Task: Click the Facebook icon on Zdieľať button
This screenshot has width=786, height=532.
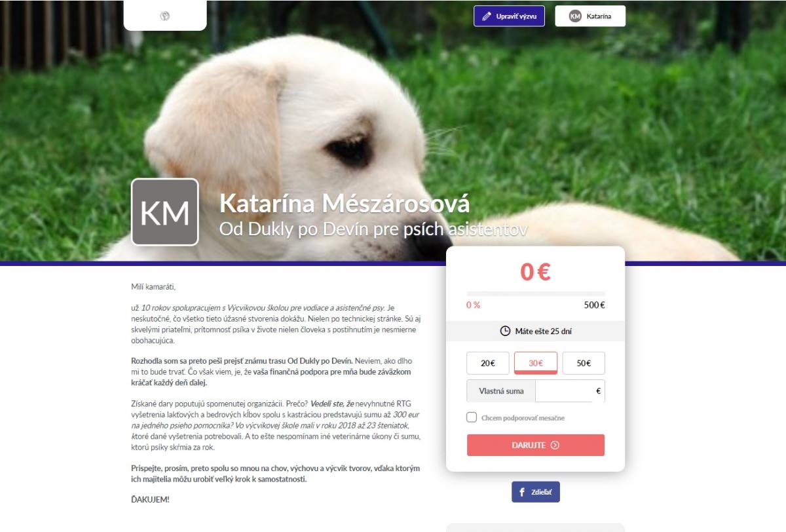Action: pos(522,492)
